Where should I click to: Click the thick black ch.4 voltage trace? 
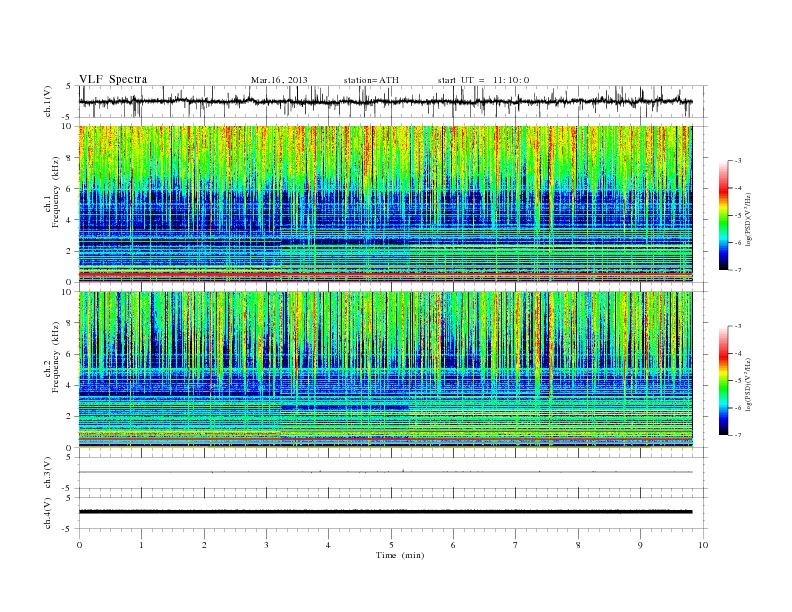(385, 512)
